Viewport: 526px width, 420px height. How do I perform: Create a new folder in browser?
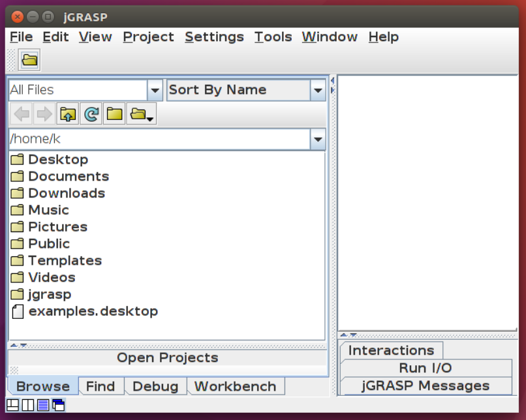[115, 114]
